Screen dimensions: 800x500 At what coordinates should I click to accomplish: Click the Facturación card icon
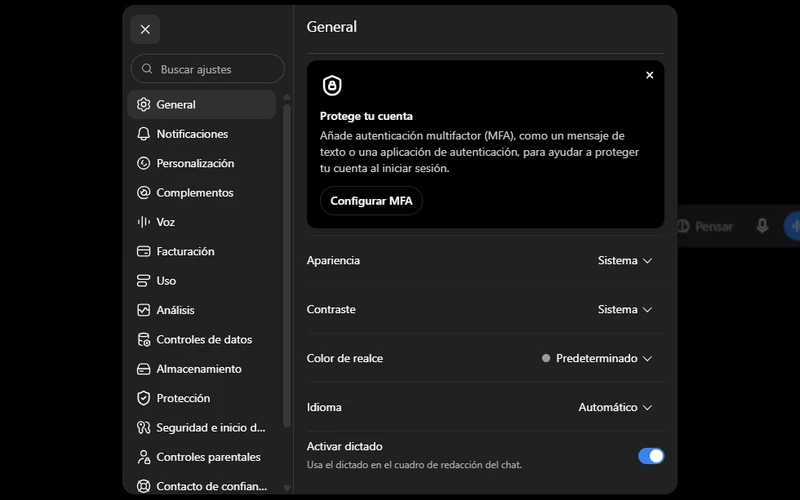[x=143, y=251]
